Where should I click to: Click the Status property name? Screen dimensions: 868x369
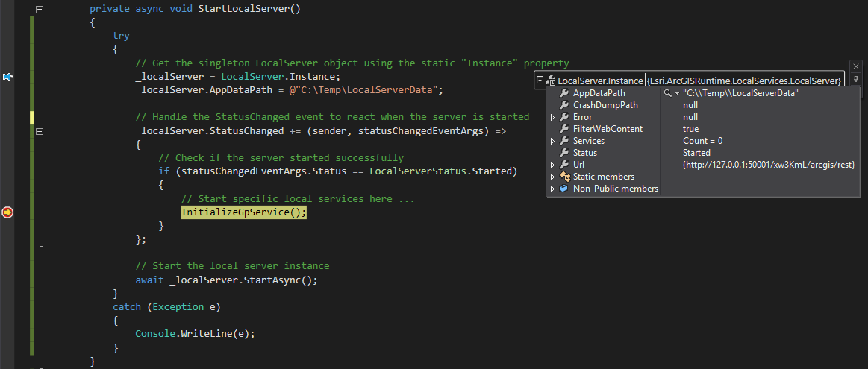(585, 153)
